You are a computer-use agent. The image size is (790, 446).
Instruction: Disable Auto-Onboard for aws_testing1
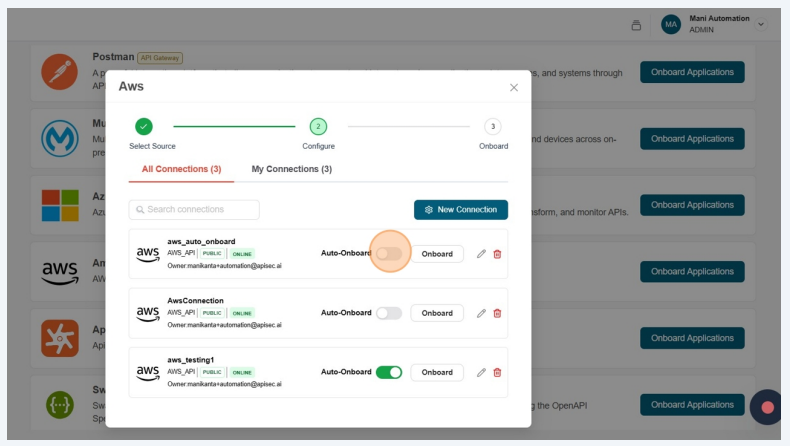pos(389,372)
